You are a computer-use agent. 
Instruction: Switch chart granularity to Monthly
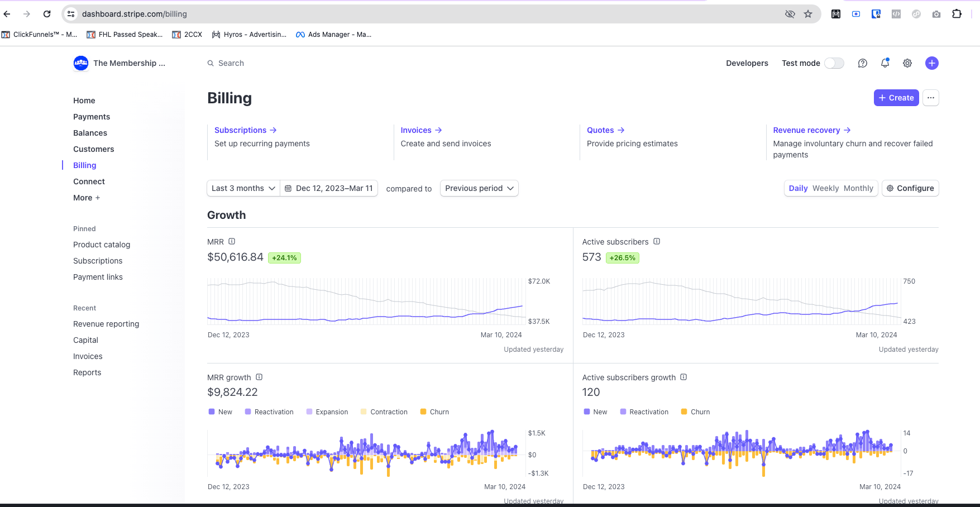click(x=858, y=188)
